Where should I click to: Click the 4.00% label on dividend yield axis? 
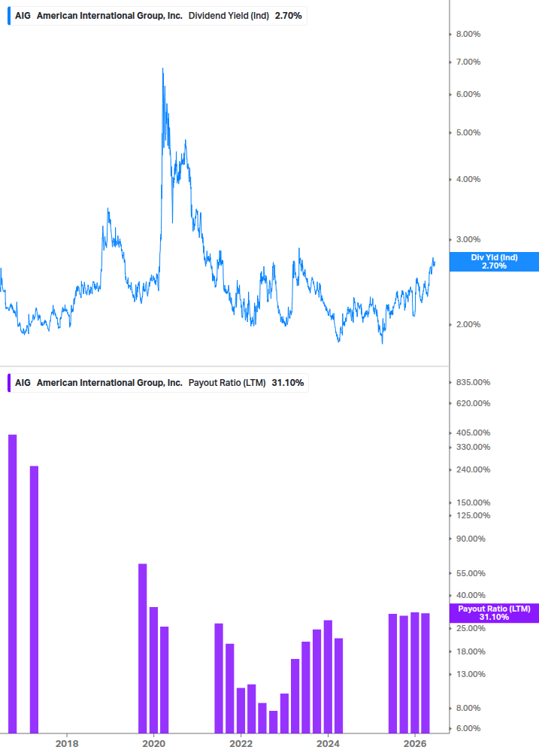pos(468,179)
